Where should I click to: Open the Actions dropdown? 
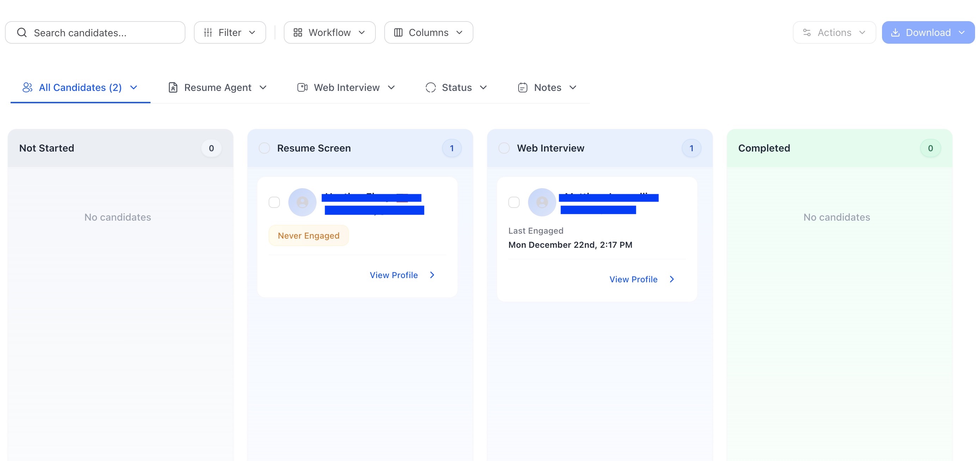click(x=834, y=33)
